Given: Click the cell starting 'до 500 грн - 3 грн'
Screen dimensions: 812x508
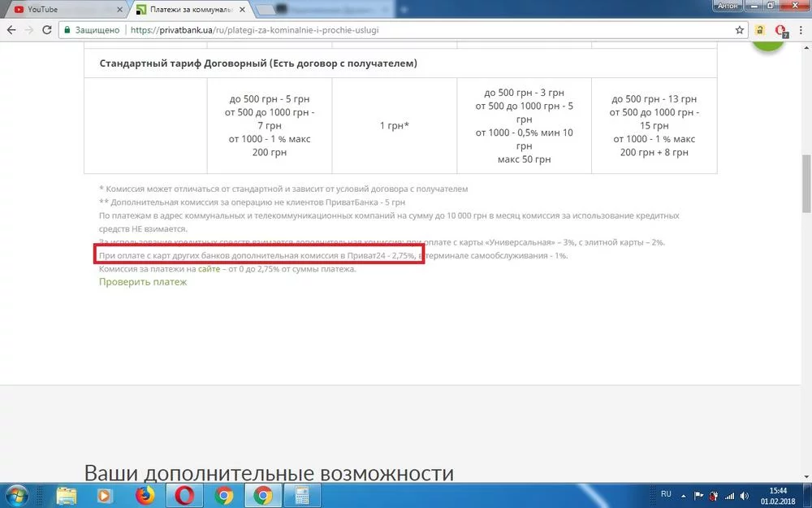Looking at the screenshot, I should pyautogui.click(x=524, y=125).
